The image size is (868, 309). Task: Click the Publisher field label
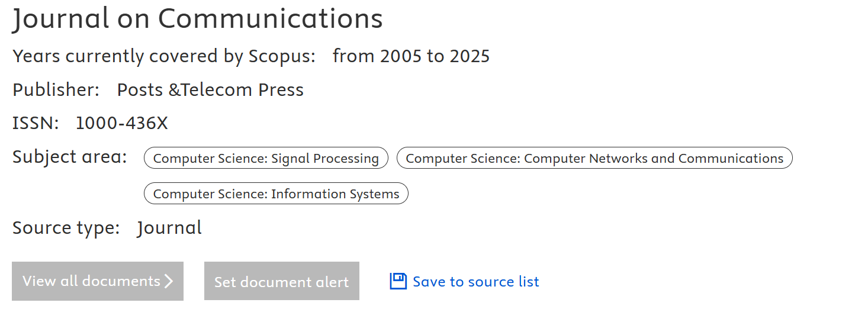(56, 90)
